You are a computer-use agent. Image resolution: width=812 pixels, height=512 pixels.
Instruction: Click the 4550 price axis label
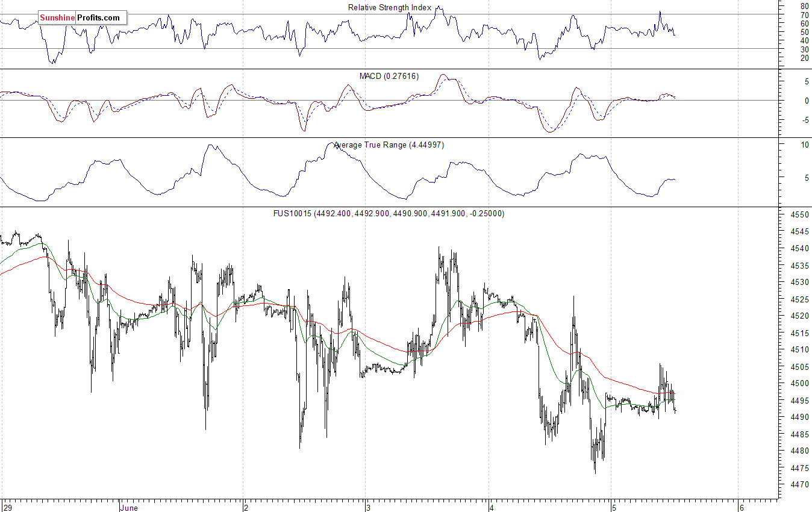[800, 214]
